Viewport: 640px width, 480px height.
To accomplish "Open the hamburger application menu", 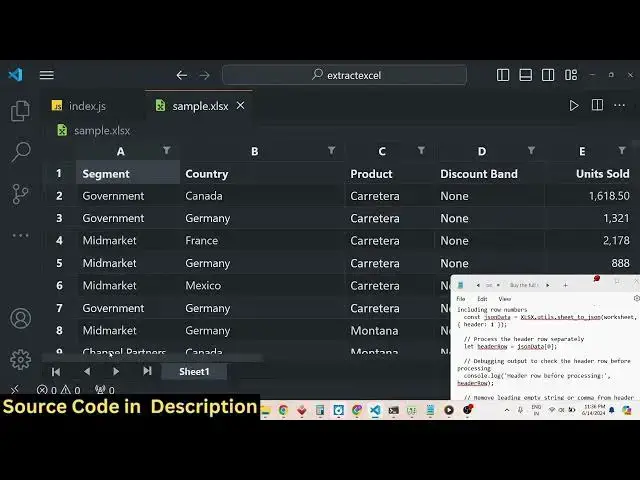I will tap(47, 75).
